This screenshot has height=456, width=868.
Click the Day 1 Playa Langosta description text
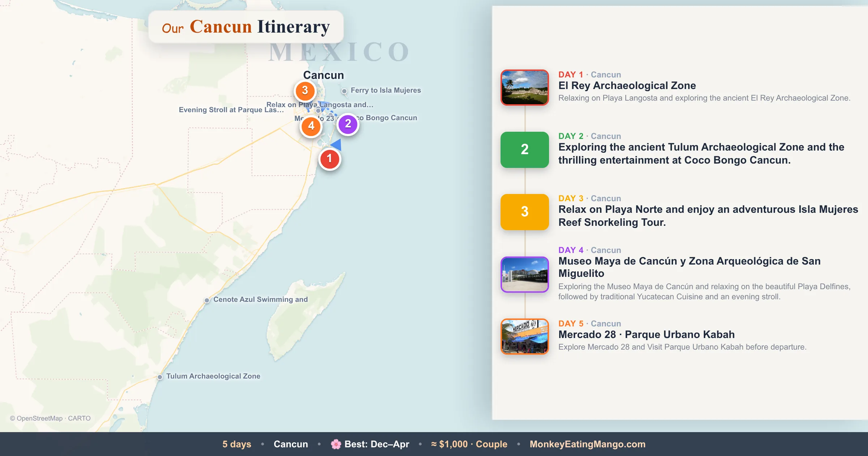pyautogui.click(x=704, y=98)
